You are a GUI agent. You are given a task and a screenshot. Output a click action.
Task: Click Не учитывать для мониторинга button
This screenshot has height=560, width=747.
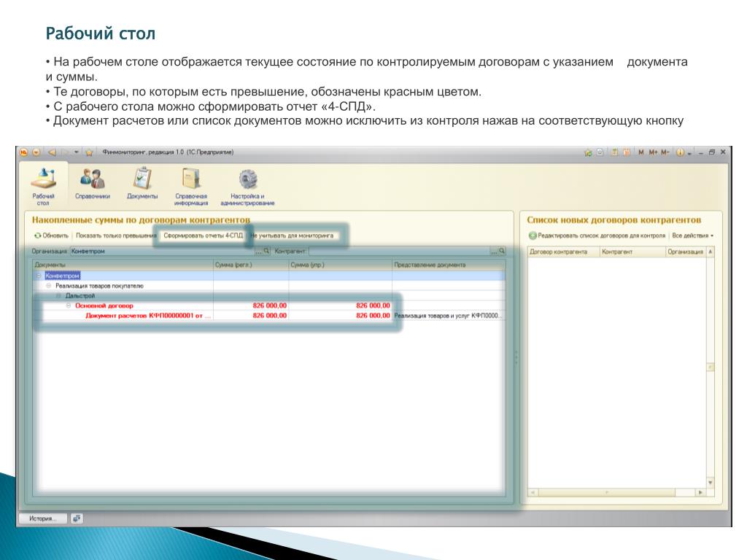pos(292,236)
